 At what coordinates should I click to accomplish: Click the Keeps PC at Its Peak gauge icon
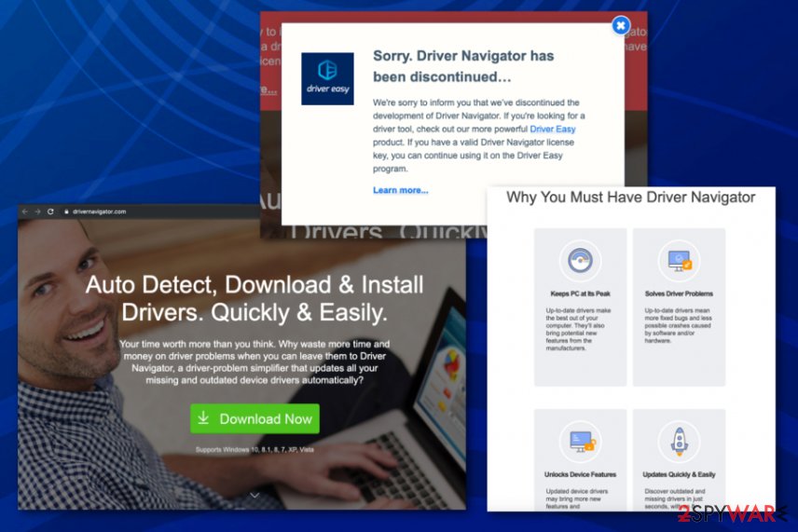[580, 260]
